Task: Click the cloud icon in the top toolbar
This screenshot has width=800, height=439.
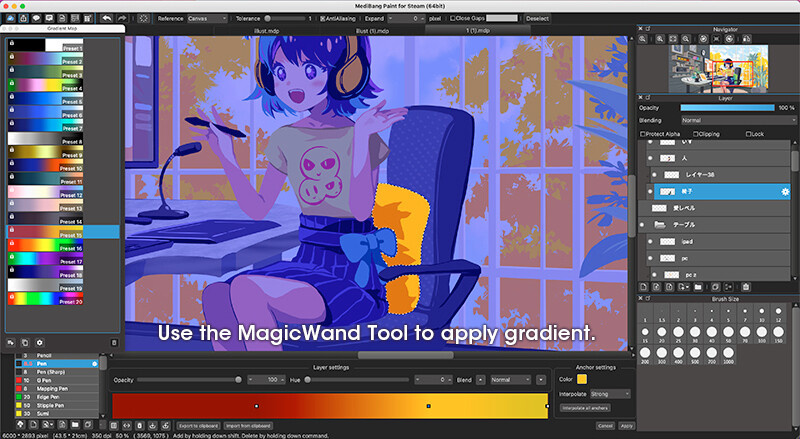Action: point(11,18)
